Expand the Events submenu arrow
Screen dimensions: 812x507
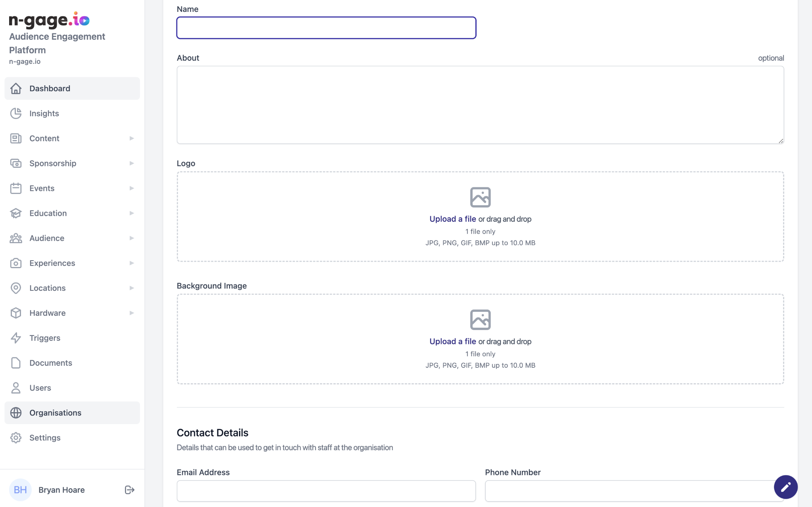click(x=132, y=188)
